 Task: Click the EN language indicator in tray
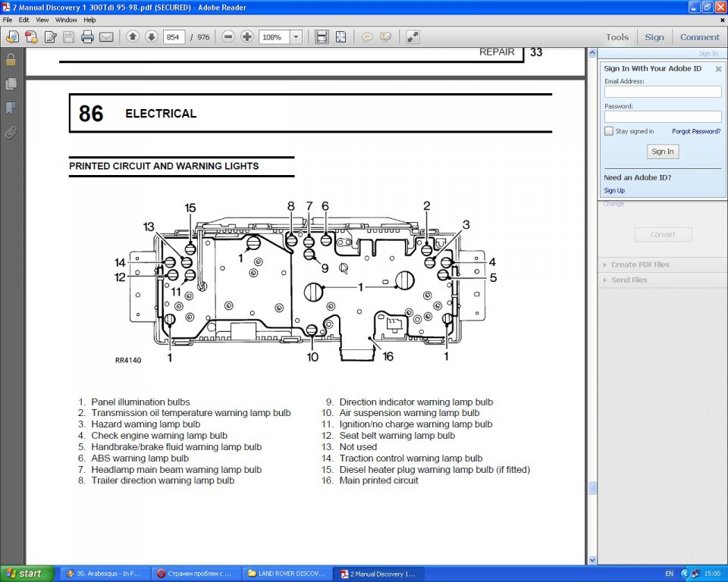[x=669, y=574]
